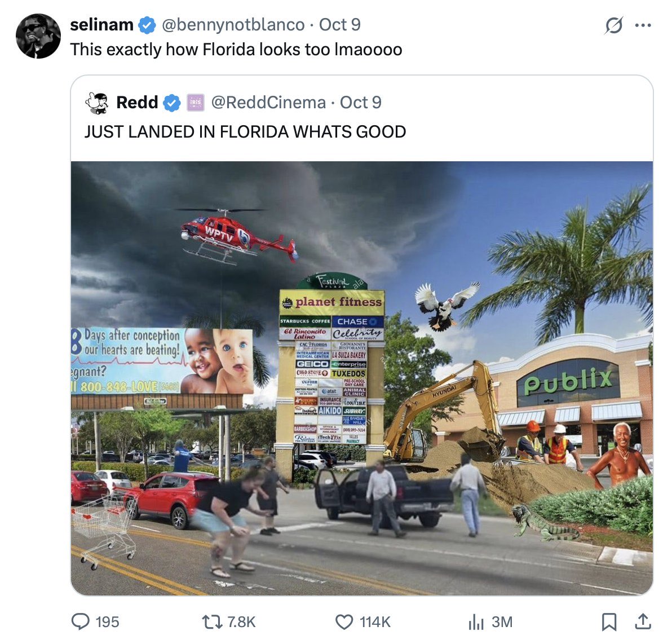Click the reply bubble icon
This screenshot has width=672, height=644.
(x=80, y=621)
